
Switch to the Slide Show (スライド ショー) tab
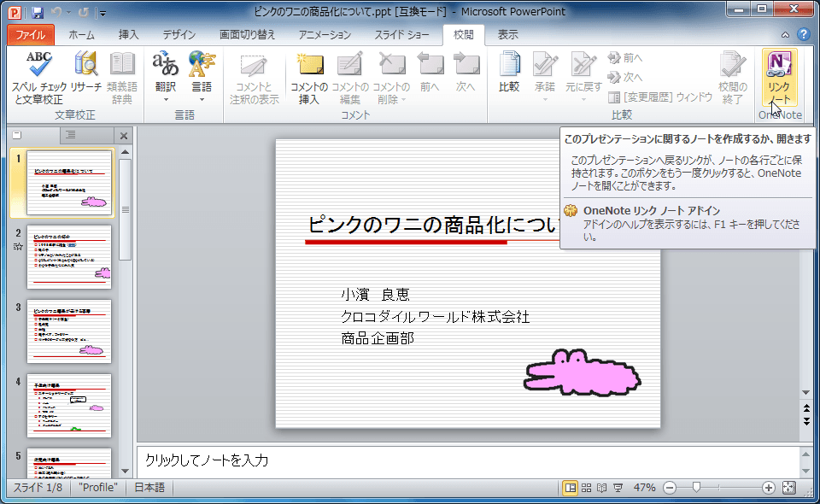click(401, 35)
